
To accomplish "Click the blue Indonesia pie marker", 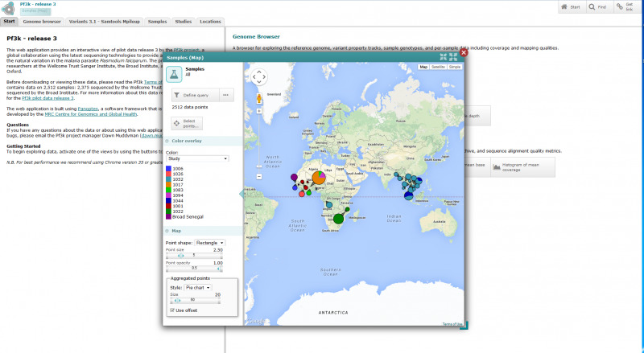I will point(408,195).
